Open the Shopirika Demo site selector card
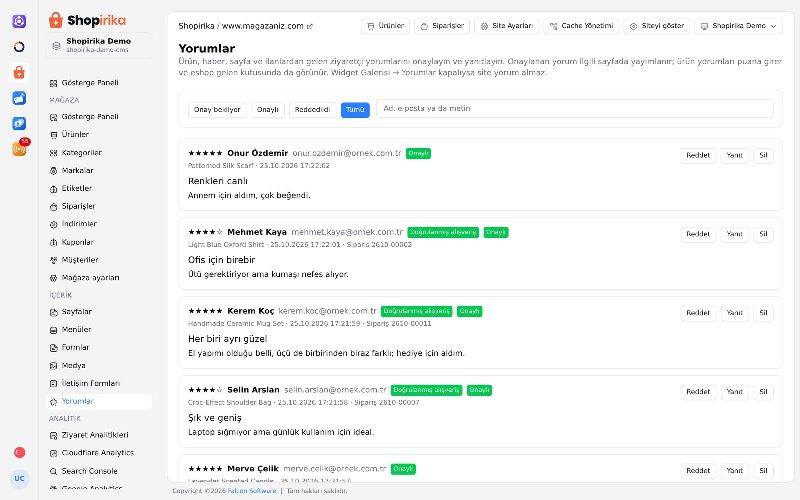This screenshot has height=500, width=800. tap(98, 45)
